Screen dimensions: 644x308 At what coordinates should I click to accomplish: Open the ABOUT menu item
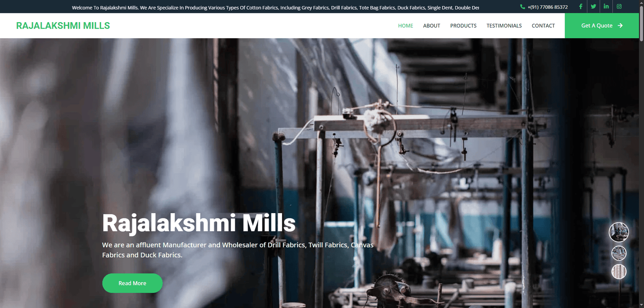[431, 26]
